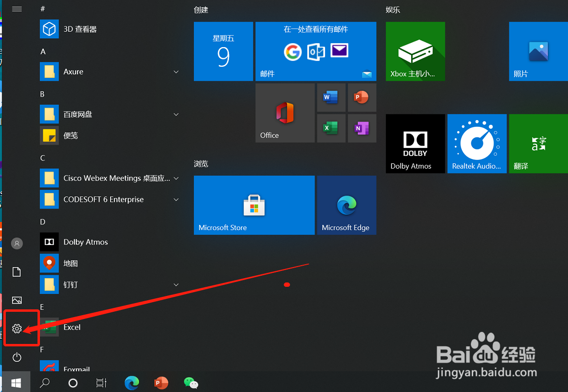Launch Word from the small tile
The height and width of the screenshot is (392, 568).
(x=331, y=98)
